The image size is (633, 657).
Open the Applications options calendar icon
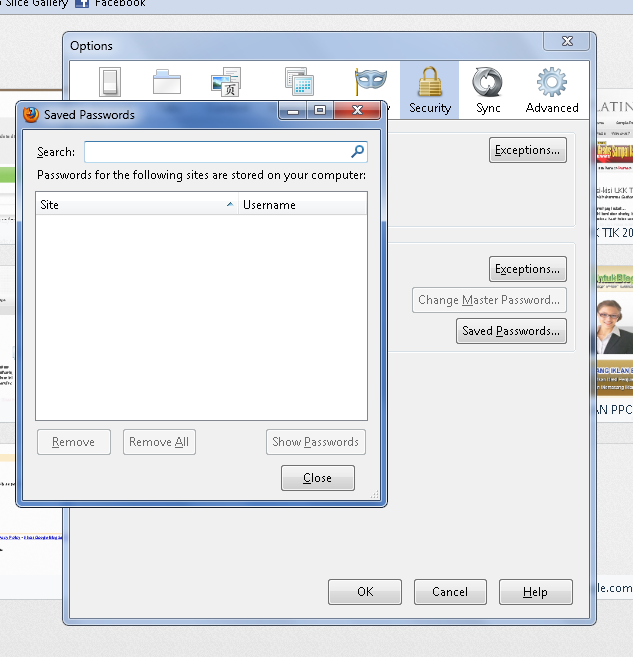pyautogui.click(x=299, y=81)
